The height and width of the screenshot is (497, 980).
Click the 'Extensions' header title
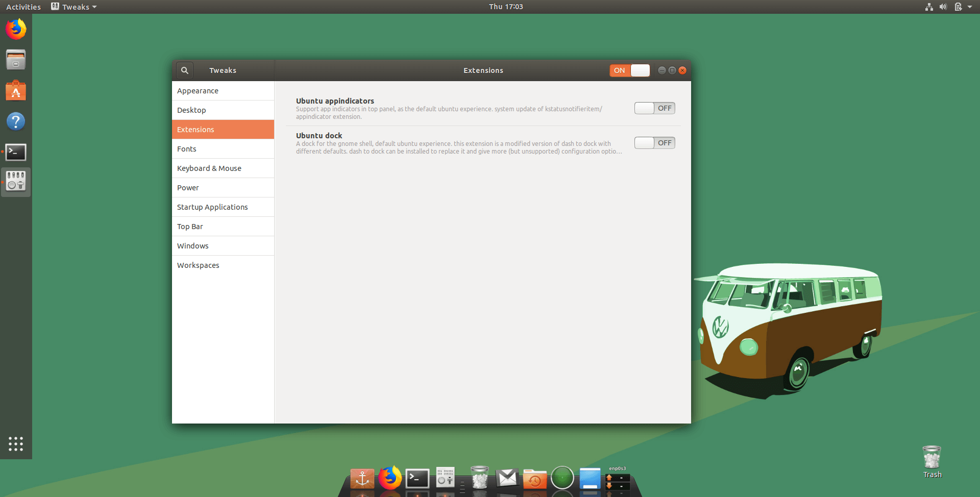(x=483, y=70)
